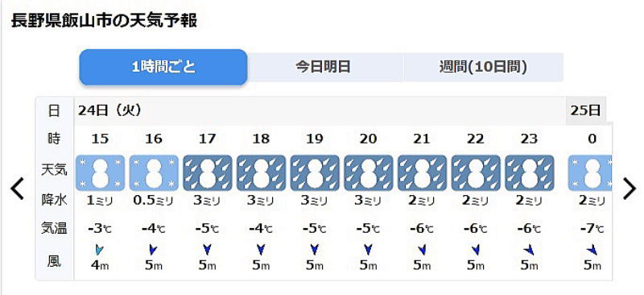This screenshot has width=644, height=295.
Task: Click the wind direction arrow at 23時
Action: (x=529, y=249)
